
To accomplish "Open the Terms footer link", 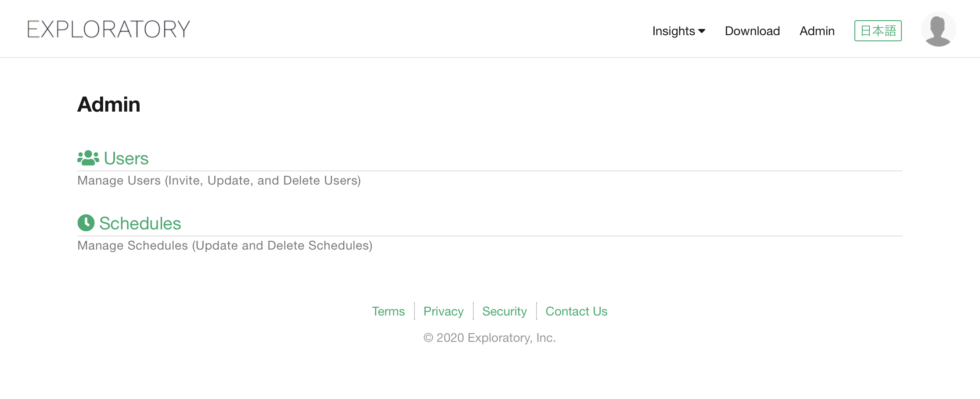I will pyautogui.click(x=388, y=311).
